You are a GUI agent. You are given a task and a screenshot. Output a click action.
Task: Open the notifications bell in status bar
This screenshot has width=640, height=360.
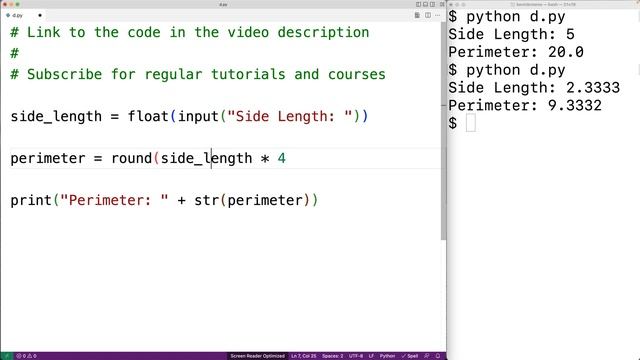438,356
